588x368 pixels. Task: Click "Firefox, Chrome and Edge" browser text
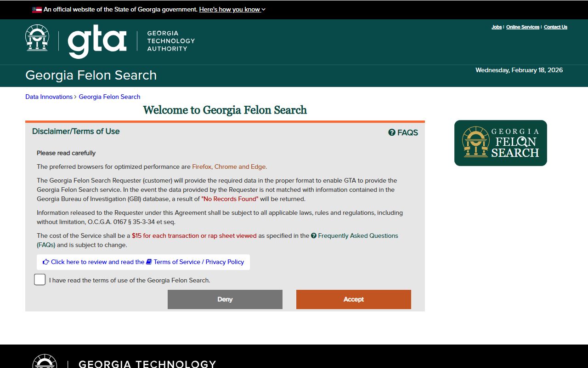pos(229,167)
